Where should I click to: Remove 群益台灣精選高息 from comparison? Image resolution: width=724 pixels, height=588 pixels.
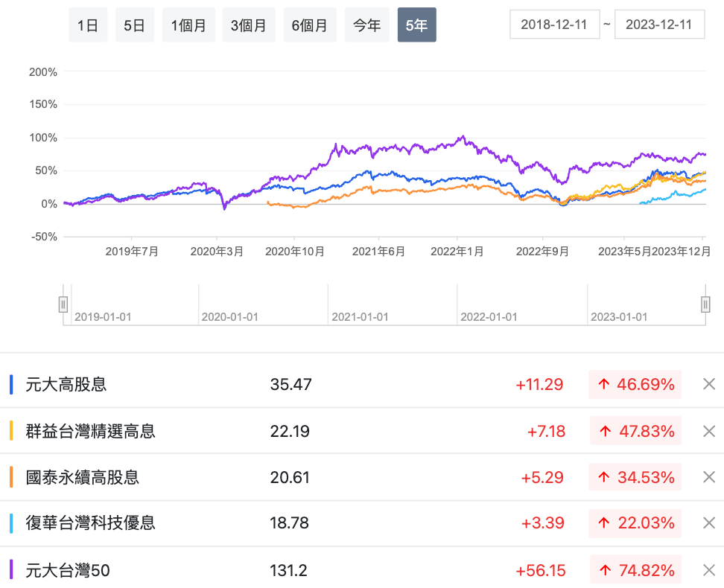(x=709, y=431)
